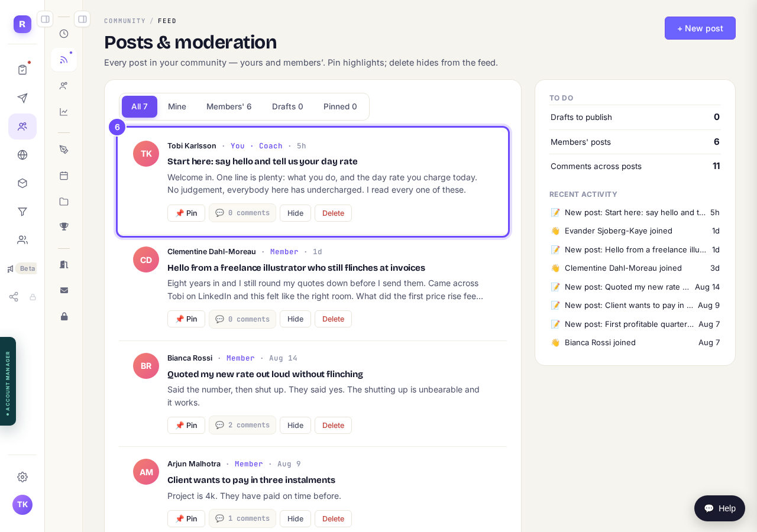Open the trophy icon in sidebar
Image resolution: width=757 pixels, height=532 pixels.
coord(64,226)
